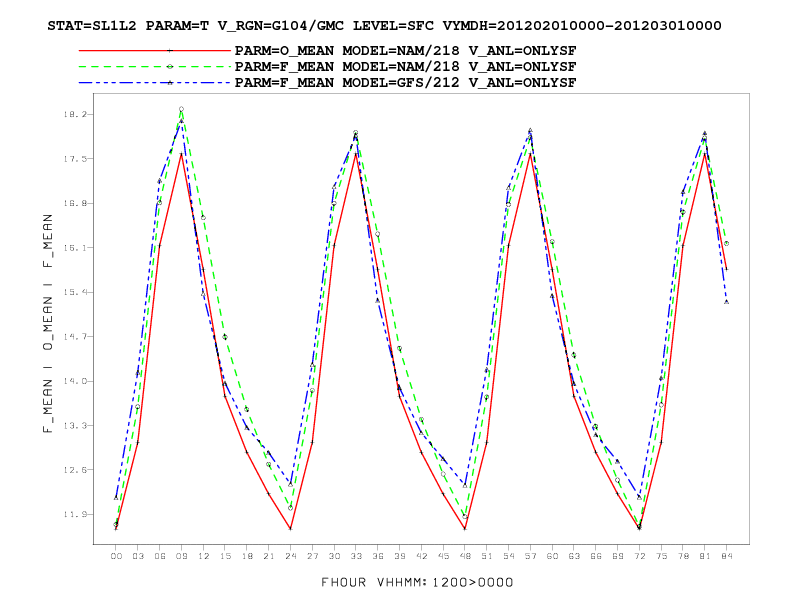Click x-axis tick label 66
The image size is (792, 612).
click(x=596, y=556)
